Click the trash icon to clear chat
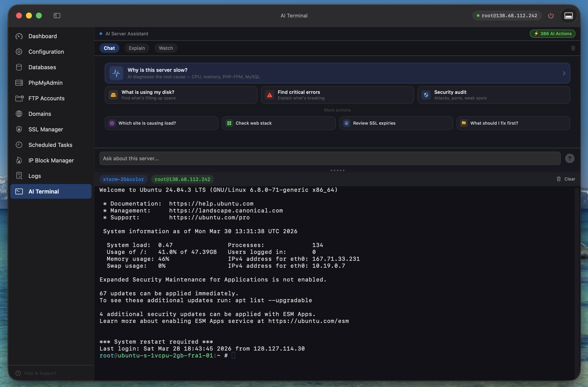The width and height of the screenshot is (588, 387). click(x=573, y=48)
